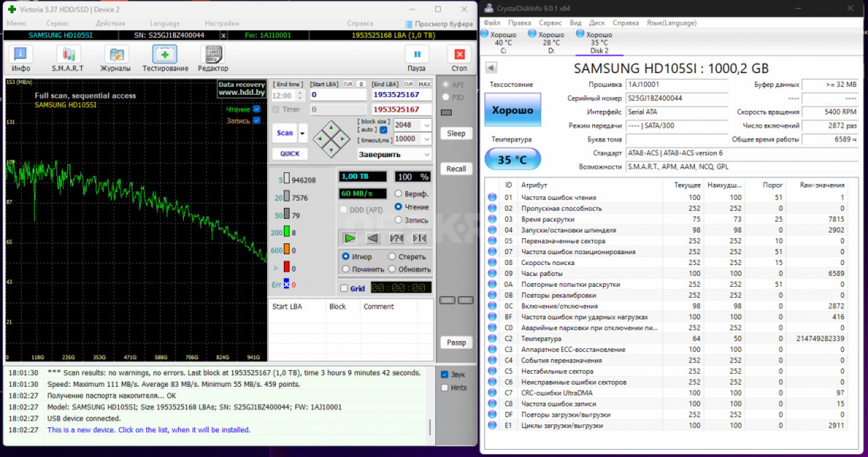Select Disk 2 status icon in CrystalDiskInfo

pyautogui.click(x=580, y=34)
